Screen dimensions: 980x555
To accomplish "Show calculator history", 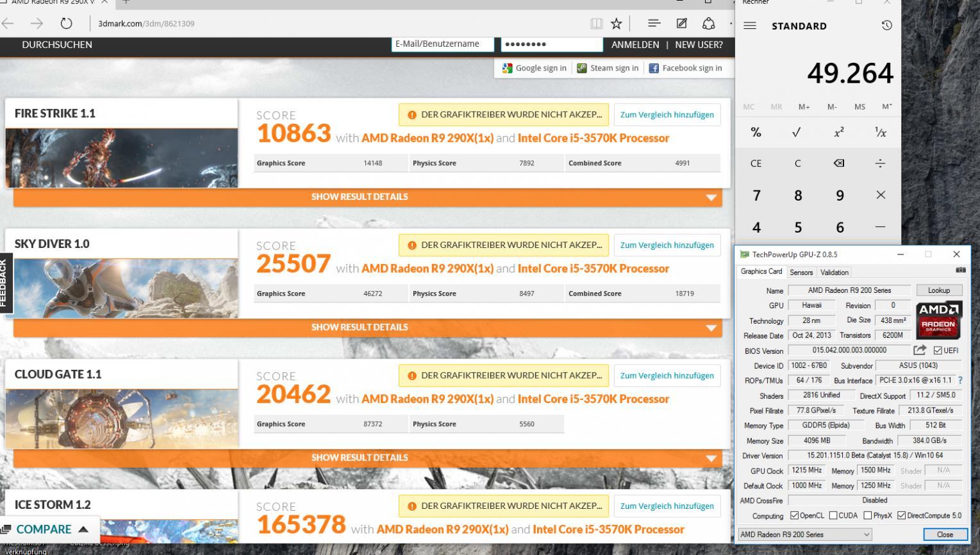I will 886,26.
